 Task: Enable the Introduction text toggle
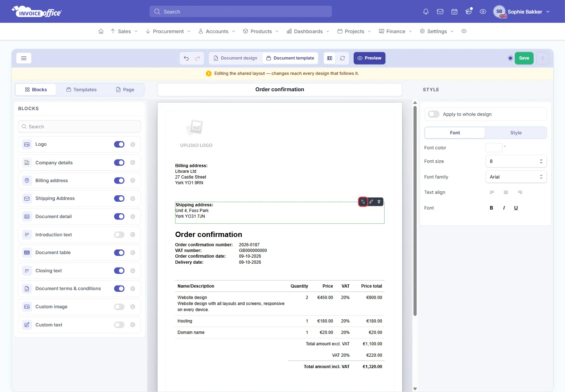(x=119, y=234)
